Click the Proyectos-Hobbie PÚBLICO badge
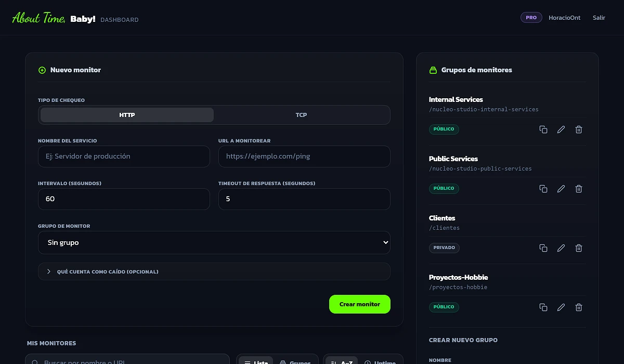 [x=444, y=307]
